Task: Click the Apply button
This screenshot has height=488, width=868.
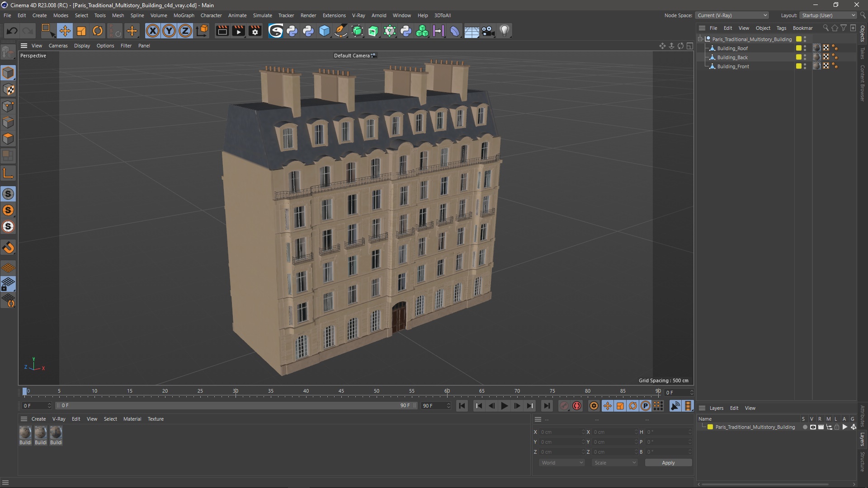Action: point(668,463)
